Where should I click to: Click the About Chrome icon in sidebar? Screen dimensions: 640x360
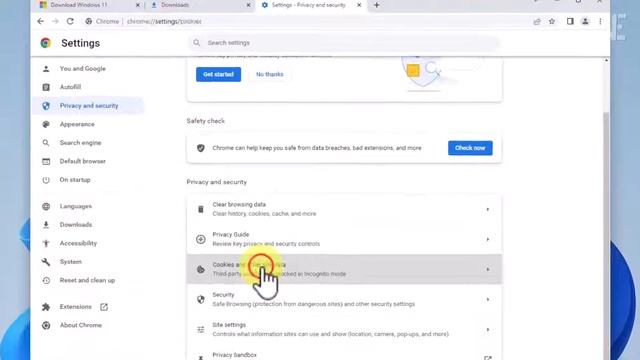46,325
